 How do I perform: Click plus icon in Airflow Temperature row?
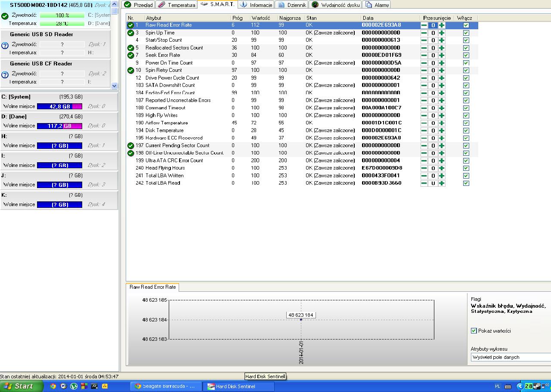tap(442, 123)
